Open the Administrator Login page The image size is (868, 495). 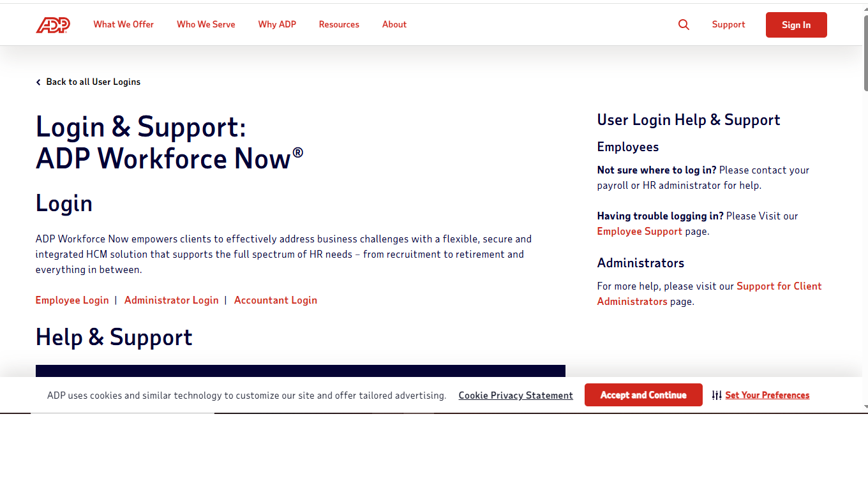(171, 300)
